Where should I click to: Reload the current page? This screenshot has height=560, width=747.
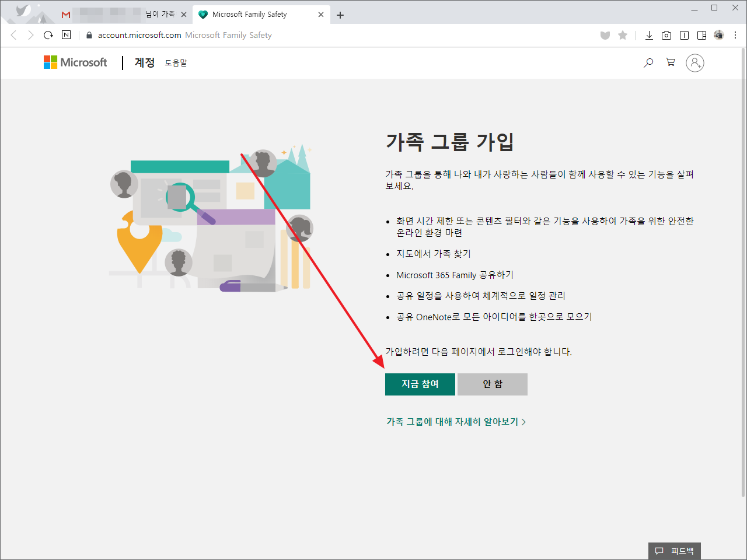point(48,35)
